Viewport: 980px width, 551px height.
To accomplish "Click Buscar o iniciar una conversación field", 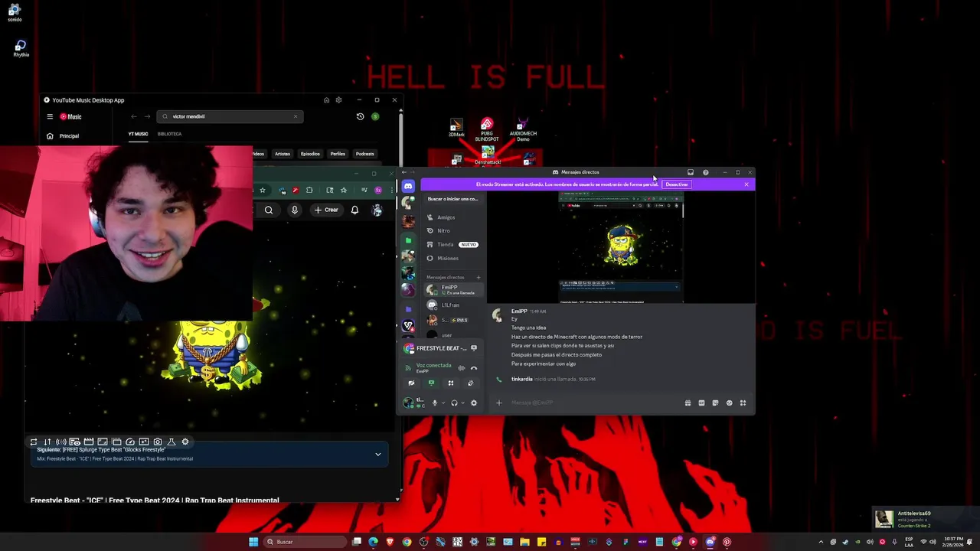I will pyautogui.click(x=452, y=199).
